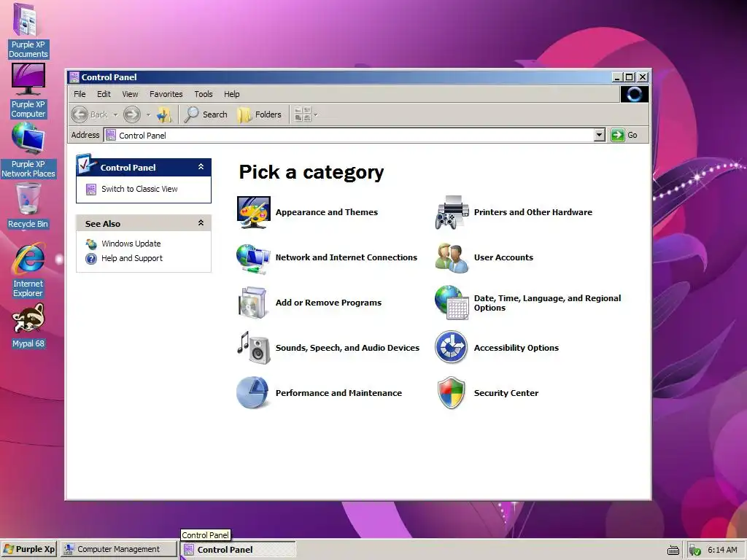
Task: Open Printers and Other Hardware icon
Action: point(452,212)
